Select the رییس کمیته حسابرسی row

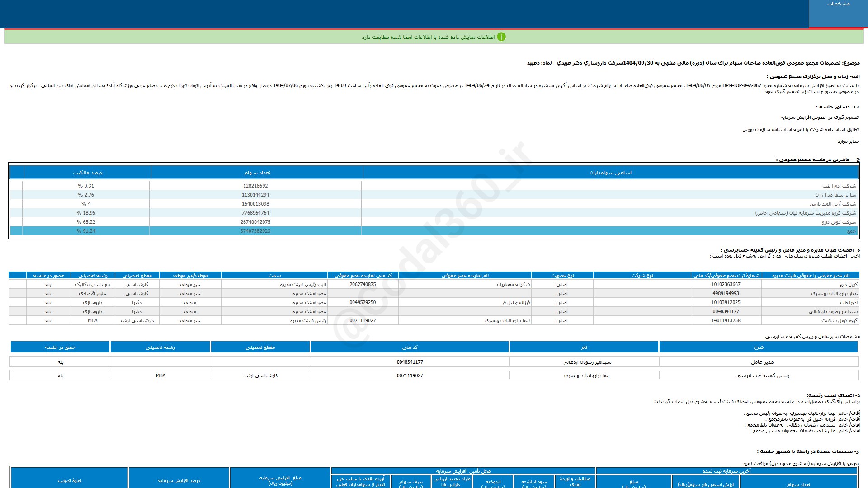coord(762,375)
